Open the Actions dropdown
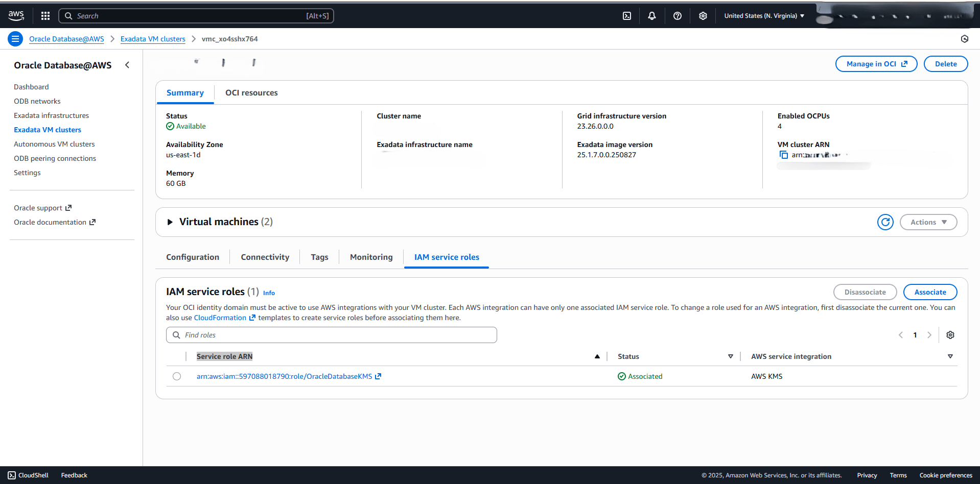This screenshot has width=980, height=484. [928, 222]
